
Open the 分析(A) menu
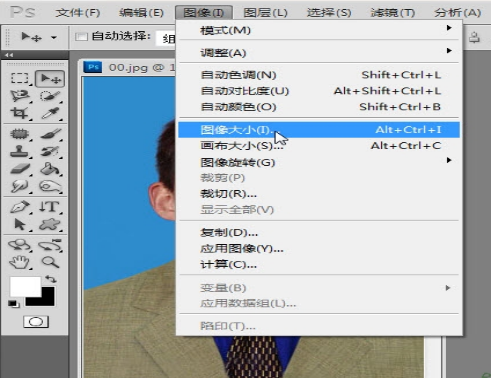(x=457, y=13)
